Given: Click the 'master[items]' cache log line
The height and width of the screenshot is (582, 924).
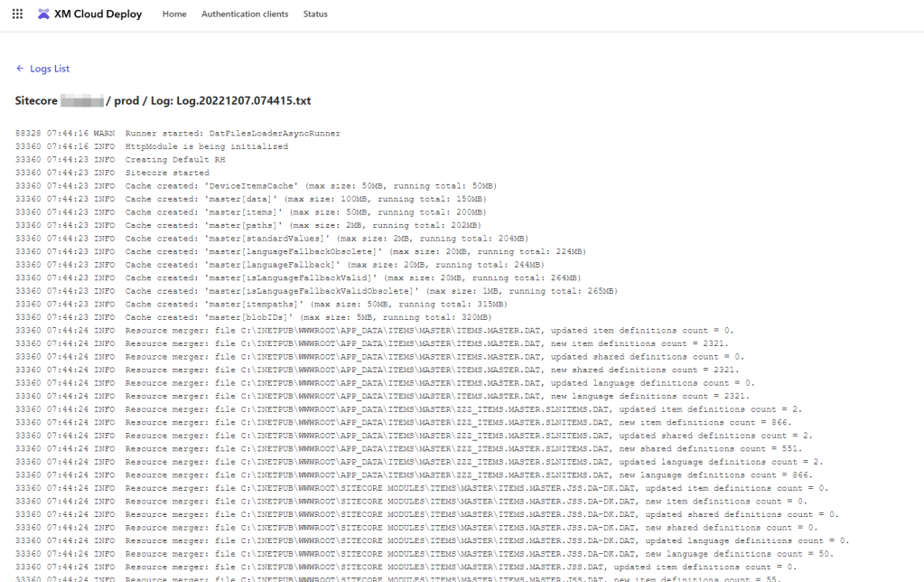Looking at the screenshot, I should 249,211.
